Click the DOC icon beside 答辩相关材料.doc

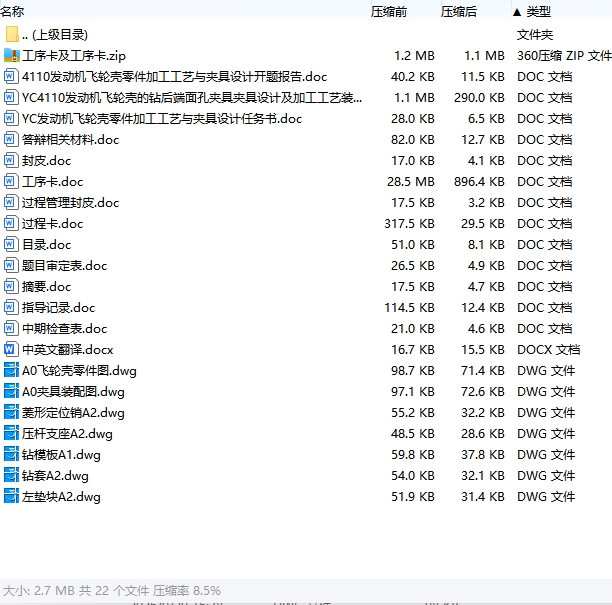11,139
